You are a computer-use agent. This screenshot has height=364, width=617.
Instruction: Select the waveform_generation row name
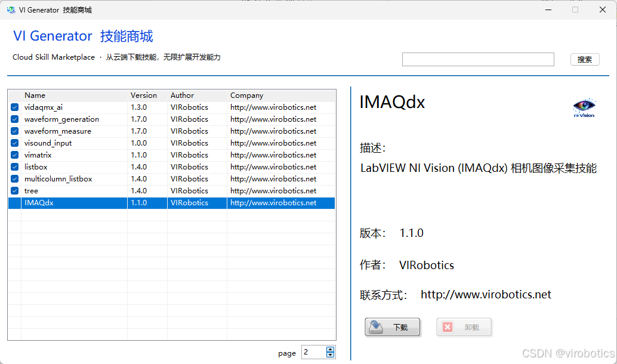pos(61,119)
